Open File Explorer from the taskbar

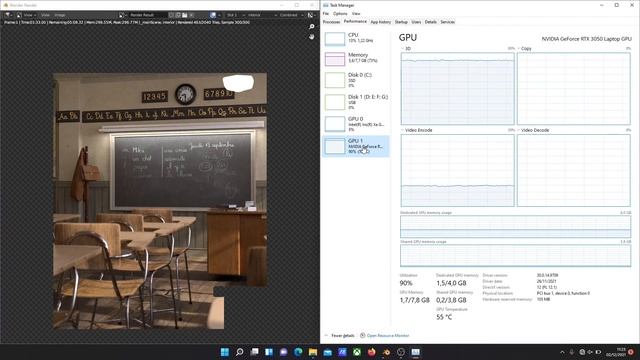point(313,352)
